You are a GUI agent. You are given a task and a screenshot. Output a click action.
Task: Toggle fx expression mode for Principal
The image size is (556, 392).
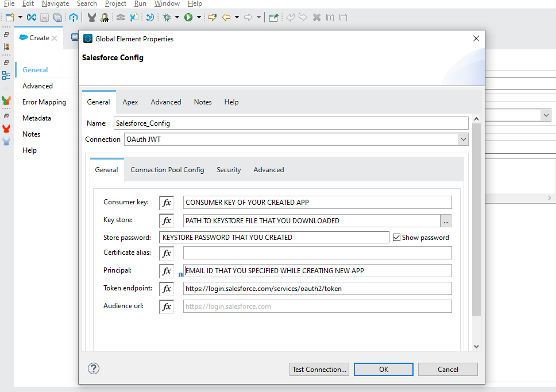(167, 271)
